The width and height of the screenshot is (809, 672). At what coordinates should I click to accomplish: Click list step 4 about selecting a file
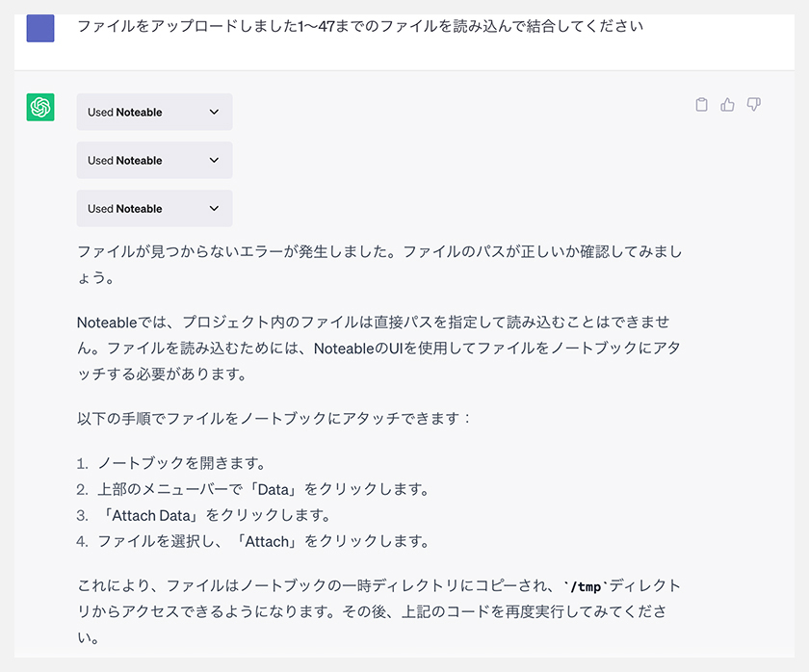252,541
